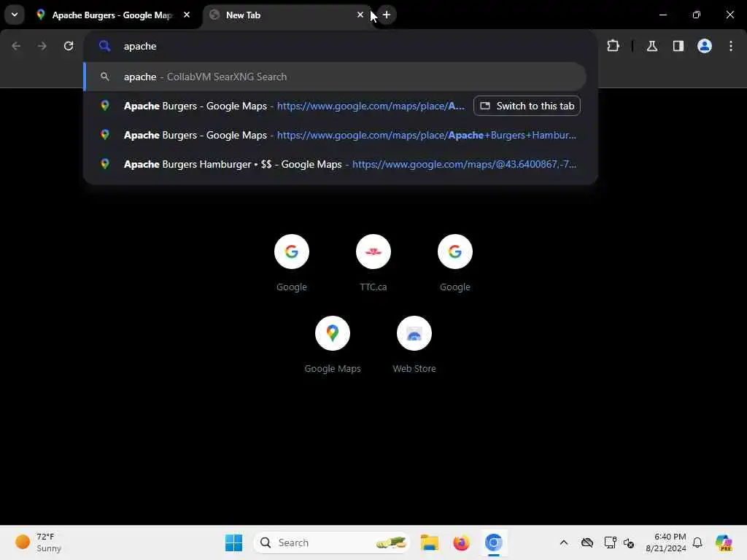Go forward using the forward arrow
This screenshot has height=560, width=747.
coord(42,46)
